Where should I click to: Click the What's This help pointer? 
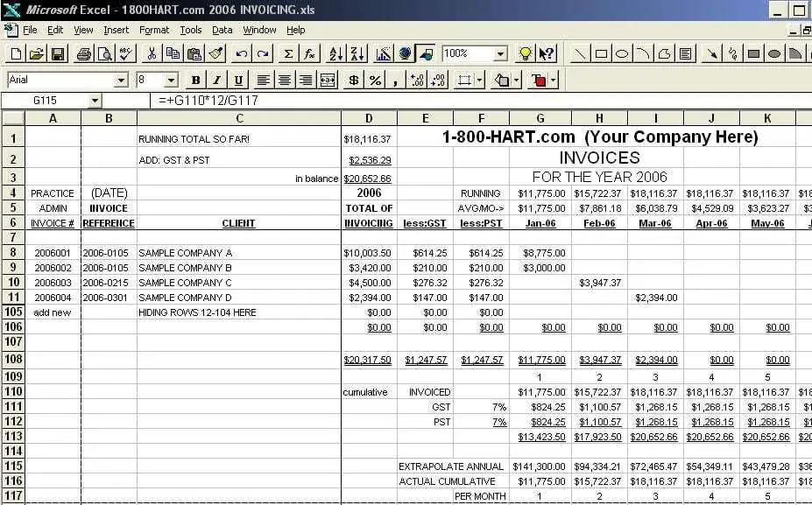pos(547,53)
